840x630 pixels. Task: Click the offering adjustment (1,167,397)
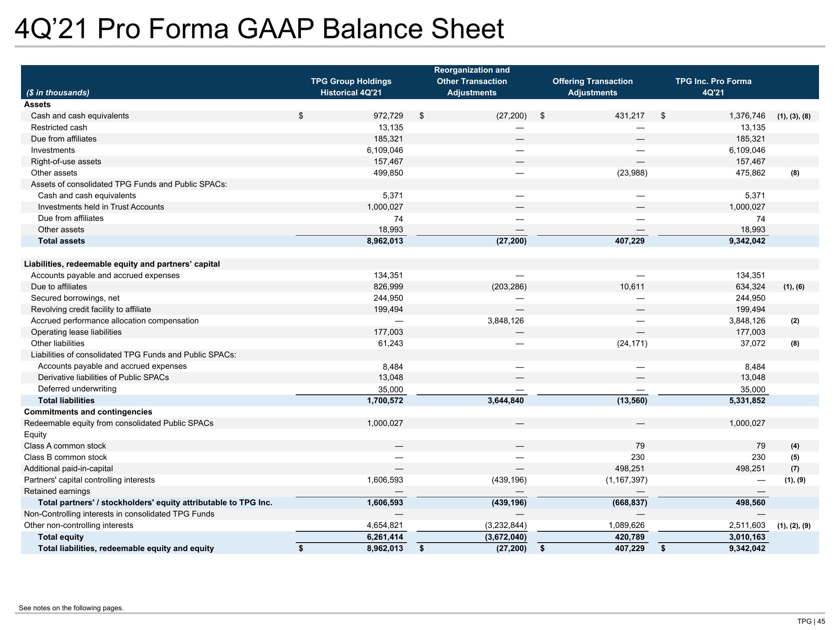tap(626, 480)
